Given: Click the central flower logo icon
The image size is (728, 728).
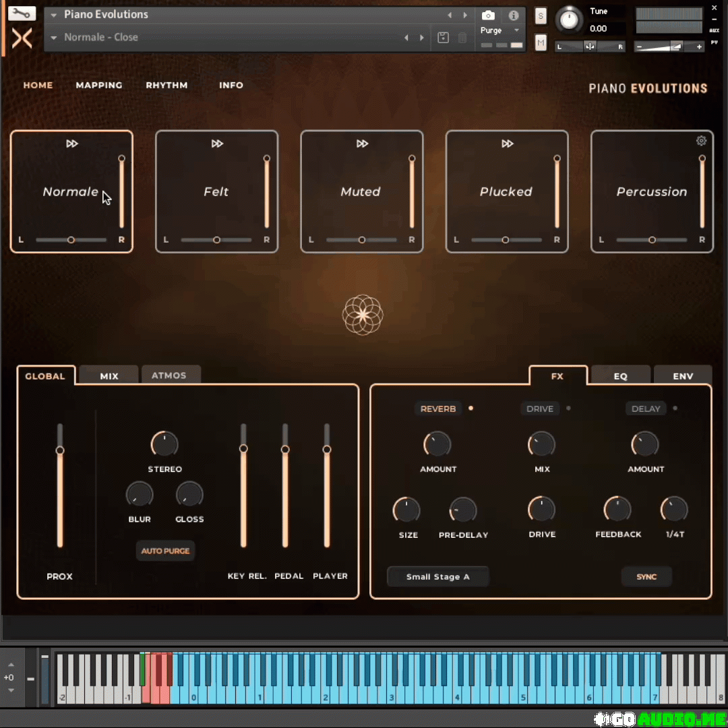Looking at the screenshot, I should (363, 314).
